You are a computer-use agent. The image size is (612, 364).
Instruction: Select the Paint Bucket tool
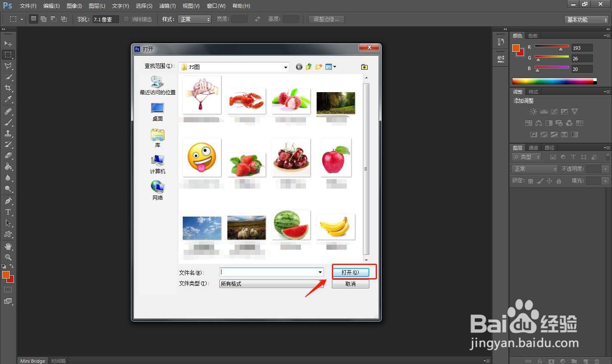coord(8,166)
